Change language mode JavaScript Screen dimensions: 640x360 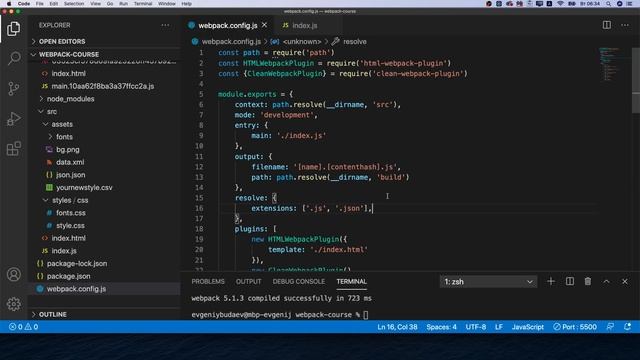[x=527, y=327]
